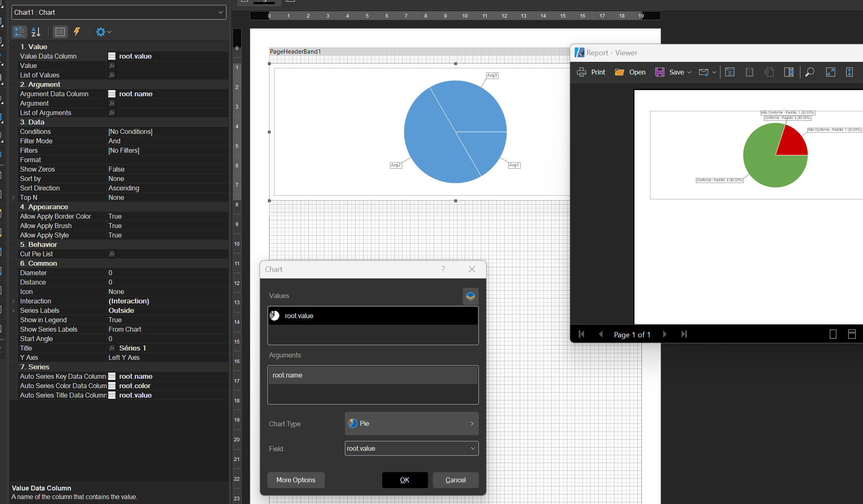Click the settings gear icon in properties toolbar

[x=100, y=32]
